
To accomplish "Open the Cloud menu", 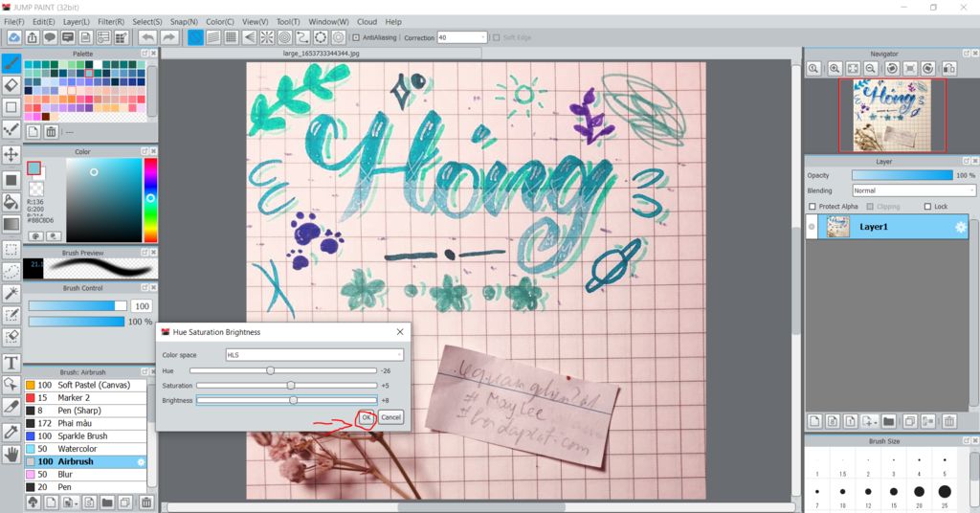I will [367, 21].
